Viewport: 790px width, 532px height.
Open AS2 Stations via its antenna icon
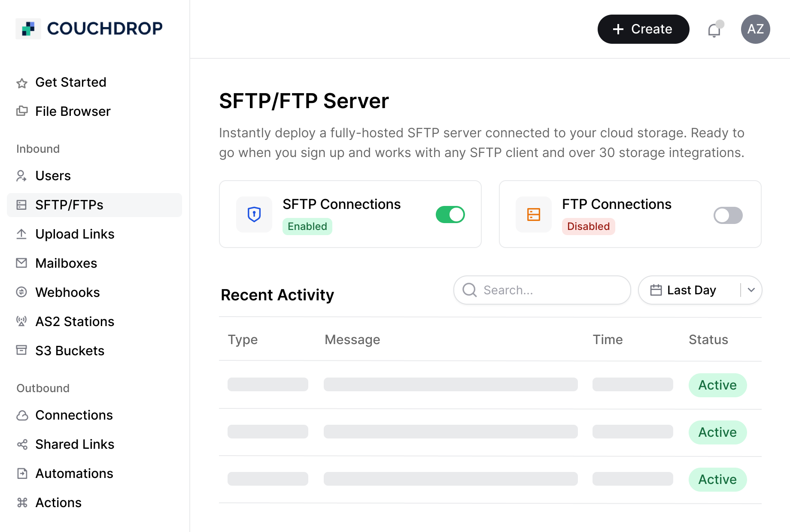tap(22, 321)
